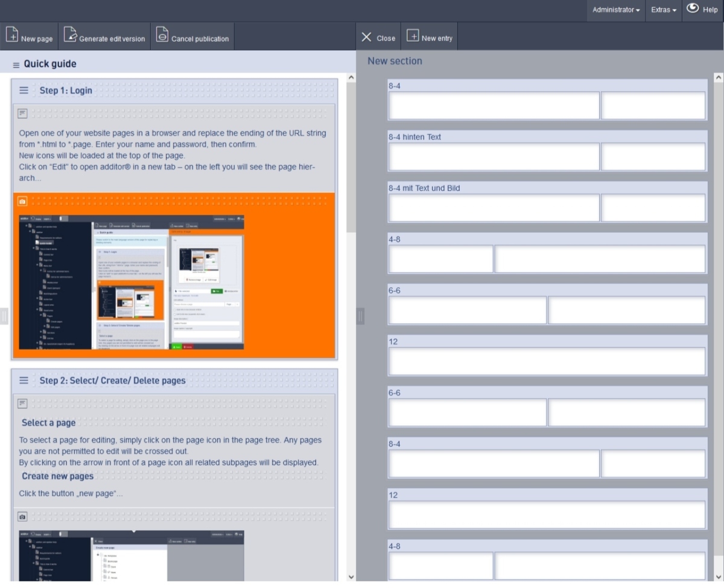724x588 pixels.
Task: Click the New page icon
Action: click(x=12, y=35)
